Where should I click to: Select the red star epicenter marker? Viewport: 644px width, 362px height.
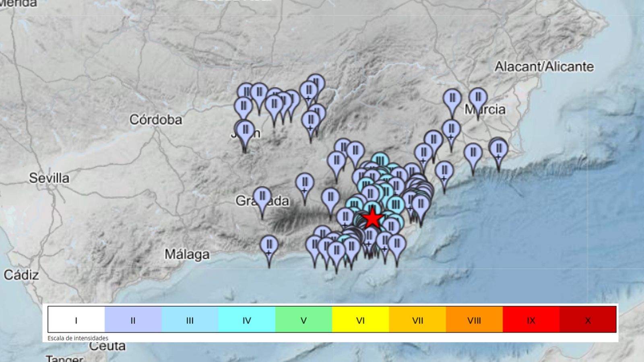pos(372,219)
